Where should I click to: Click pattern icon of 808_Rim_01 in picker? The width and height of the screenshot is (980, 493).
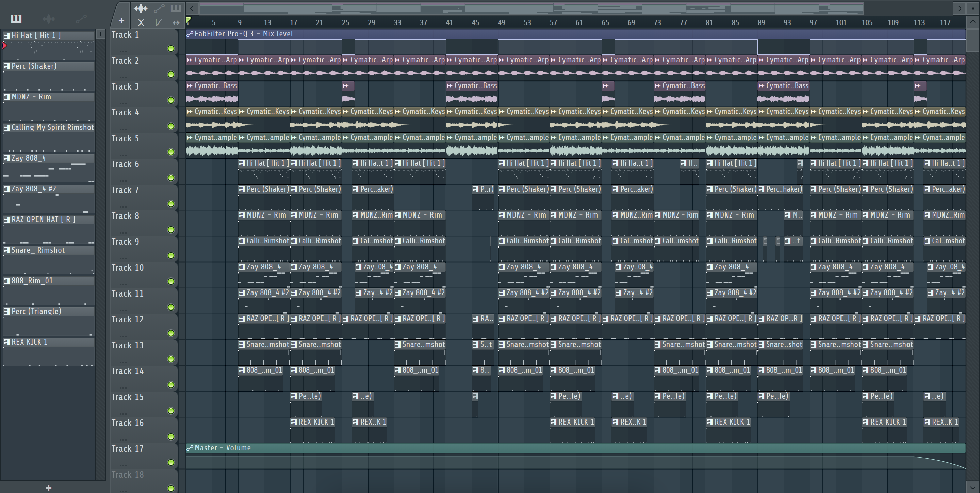tap(6, 281)
